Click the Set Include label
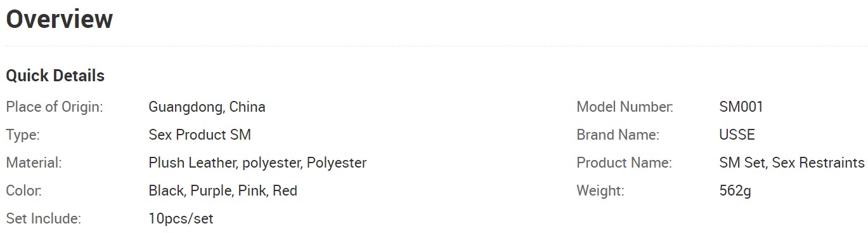This screenshot has height=233, width=868. tap(44, 218)
